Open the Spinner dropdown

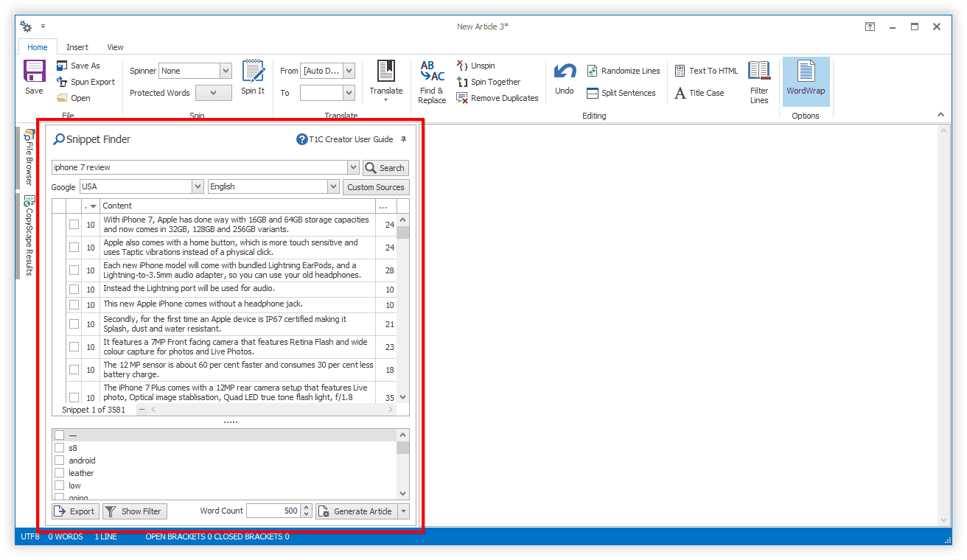226,71
